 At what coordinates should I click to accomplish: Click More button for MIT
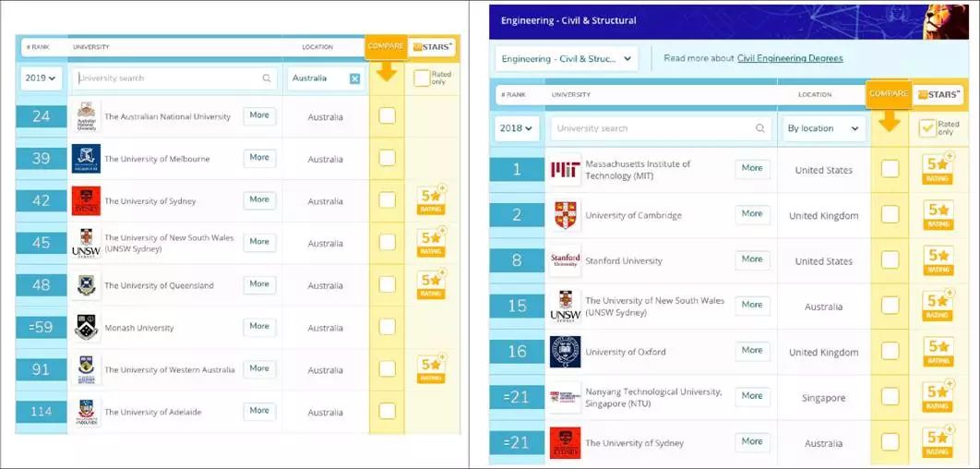pos(752,168)
